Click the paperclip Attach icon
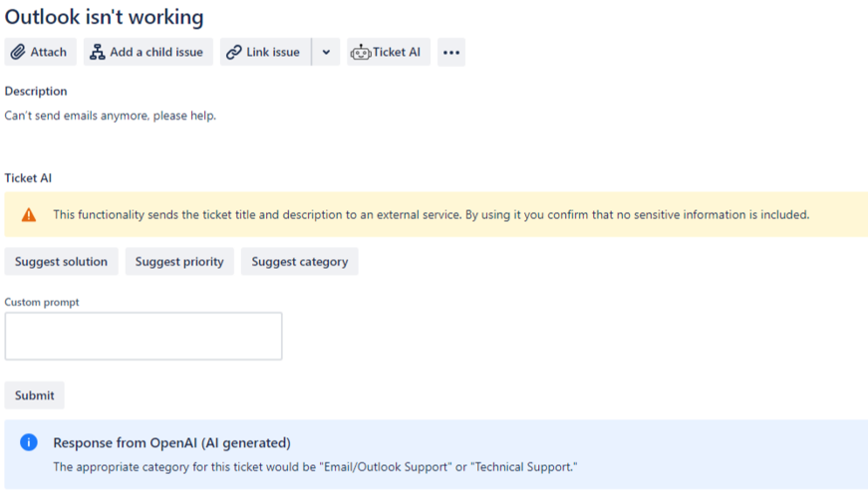868x494 pixels. pos(19,52)
